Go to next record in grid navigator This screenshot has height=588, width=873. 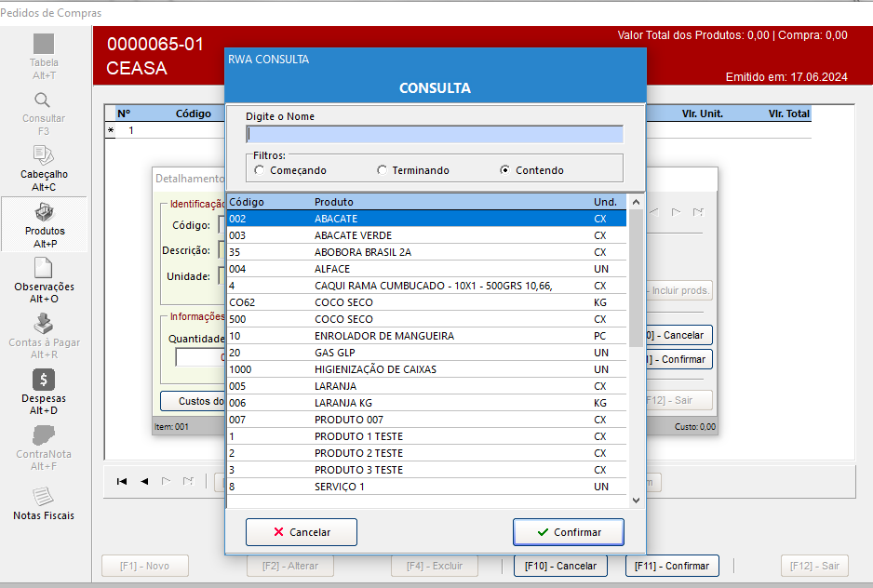tap(166, 481)
